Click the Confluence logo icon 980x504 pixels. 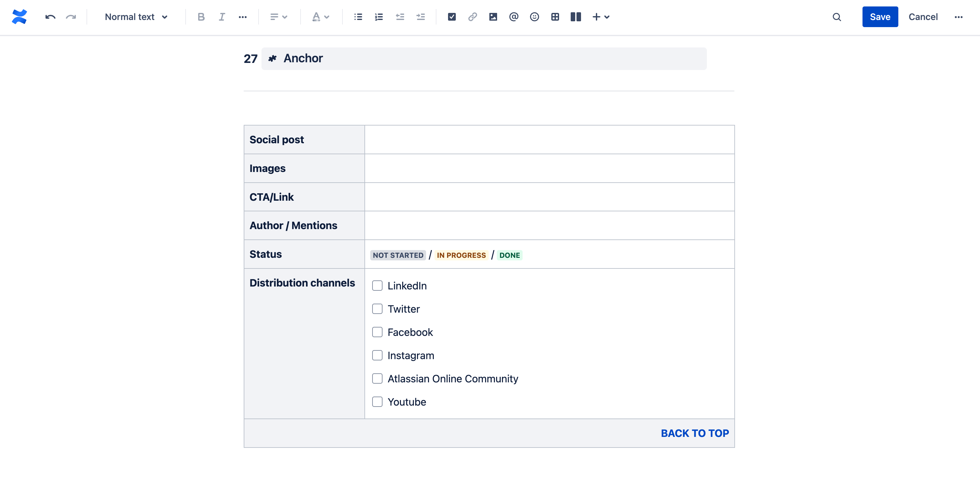click(x=19, y=17)
